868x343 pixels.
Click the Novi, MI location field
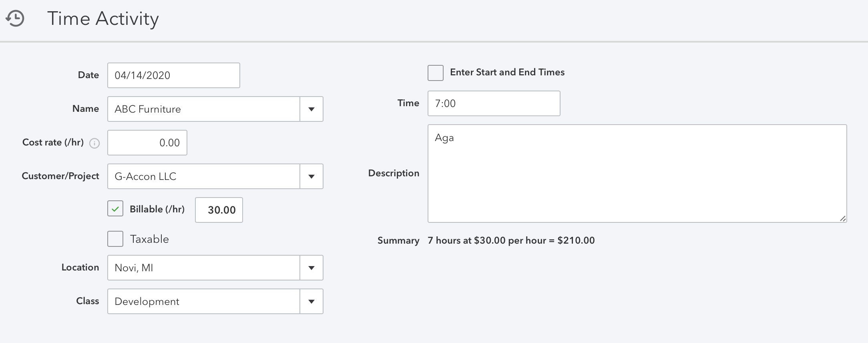pyautogui.click(x=203, y=268)
